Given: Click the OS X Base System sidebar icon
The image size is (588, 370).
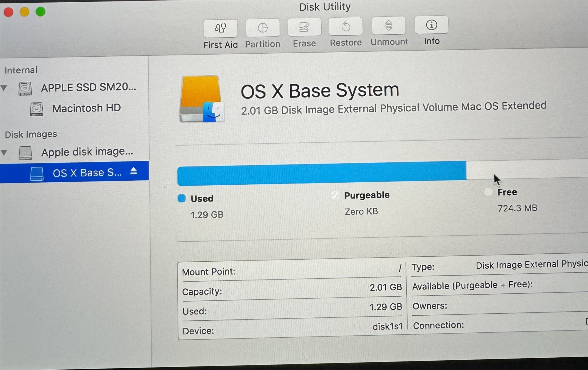Looking at the screenshot, I should coord(37,174).
